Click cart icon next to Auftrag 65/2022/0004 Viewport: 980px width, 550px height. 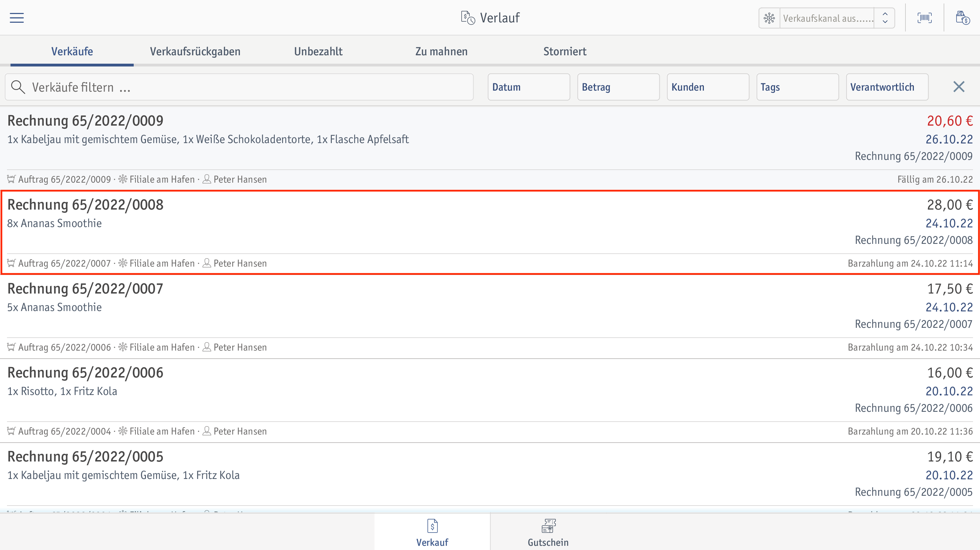click(12, 431)
